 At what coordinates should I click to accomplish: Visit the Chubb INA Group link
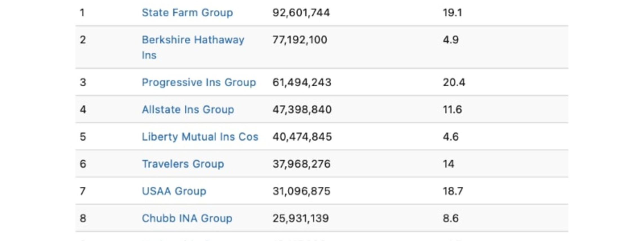click(187, 218)
